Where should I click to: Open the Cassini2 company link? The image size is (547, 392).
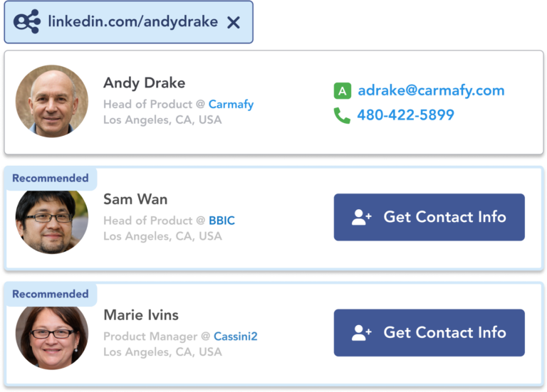pyautogui.click(x=236, y=337)
